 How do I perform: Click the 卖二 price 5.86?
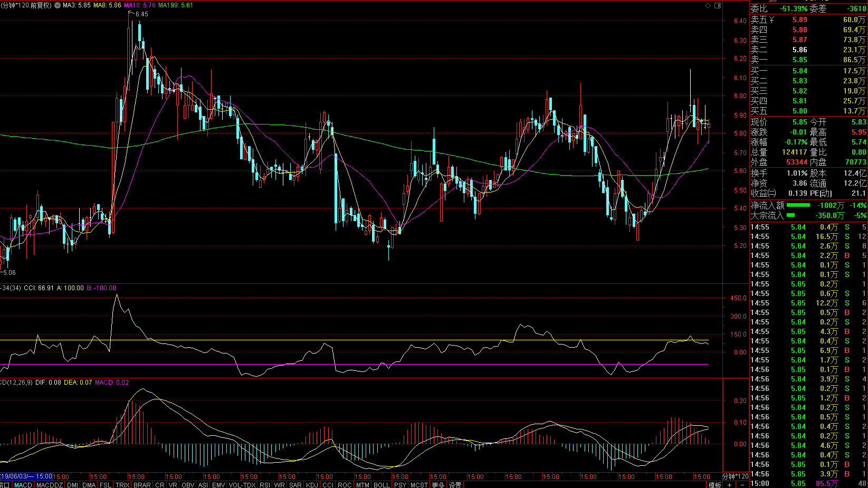[x=800, y=50]
